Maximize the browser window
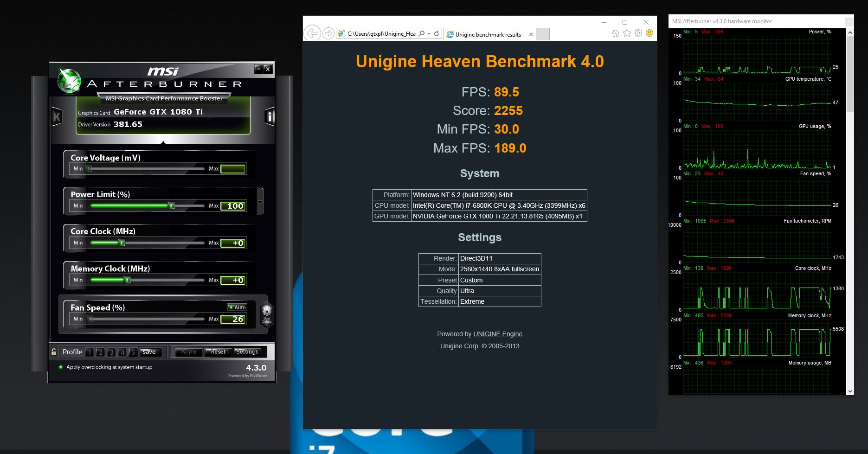This screenshot has height=454, width=868. tap(625, 22)
